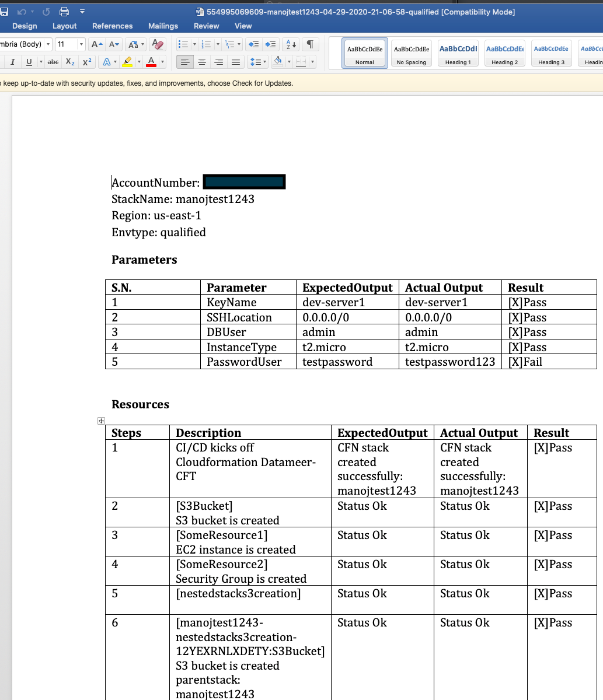Toggle Subscript formatting
This screenshot has width=603, height=700.
pyautogui.click(x=70, y=62)
